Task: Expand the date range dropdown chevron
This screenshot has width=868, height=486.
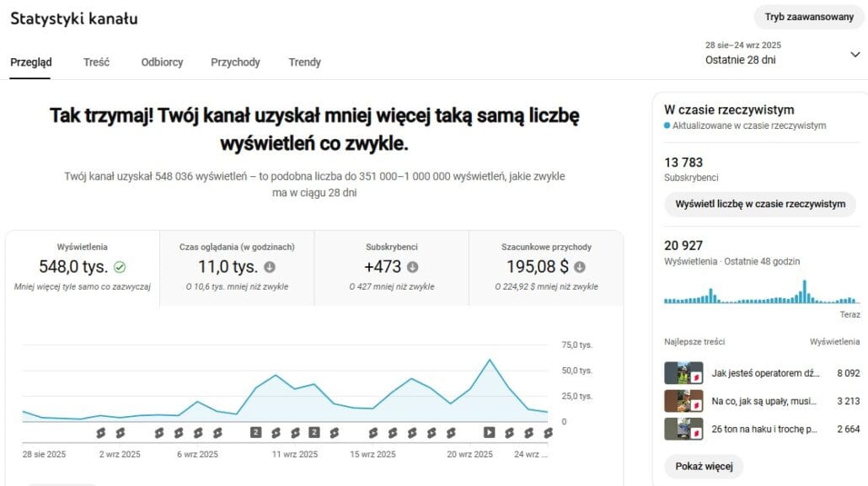Action: [x=855, y=54]
